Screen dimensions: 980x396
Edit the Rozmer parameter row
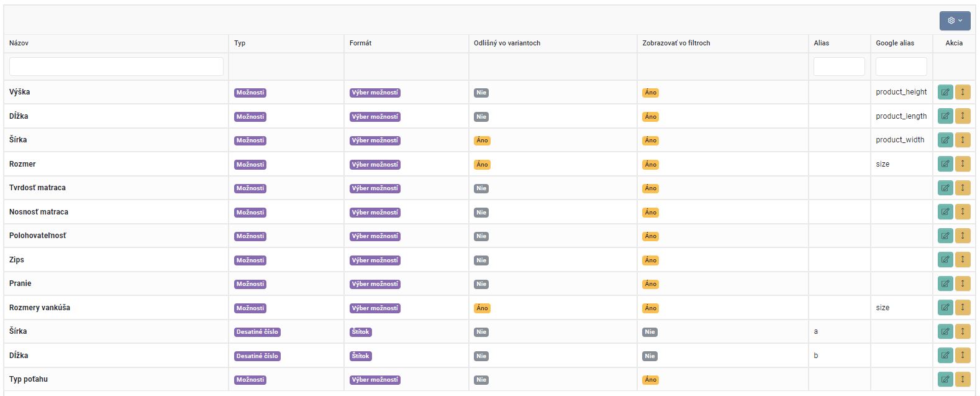[945, 164]
